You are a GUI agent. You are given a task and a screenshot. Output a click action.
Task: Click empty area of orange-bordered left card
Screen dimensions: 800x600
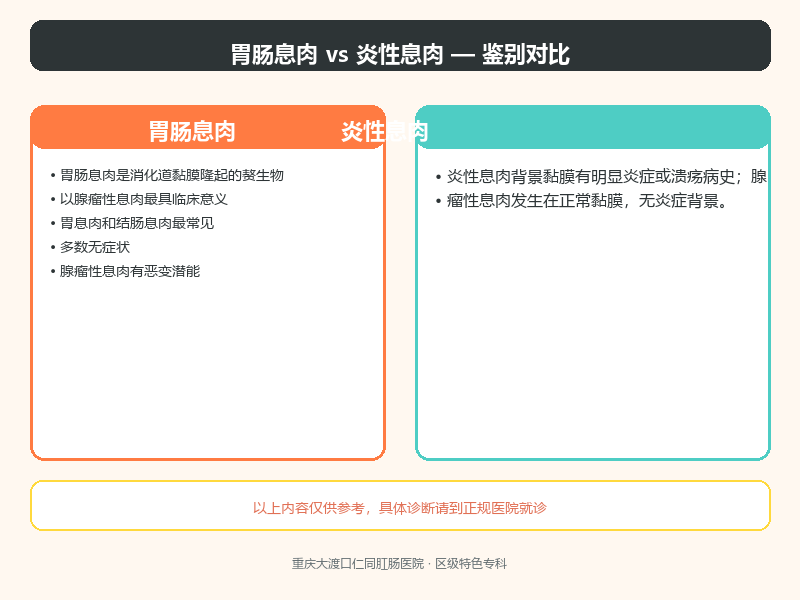[208, 367]
